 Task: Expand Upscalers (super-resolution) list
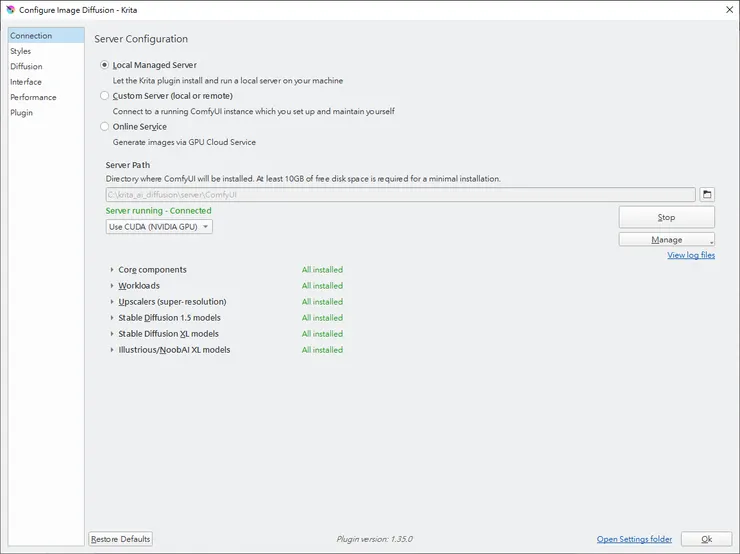click(x=112, y=302)
